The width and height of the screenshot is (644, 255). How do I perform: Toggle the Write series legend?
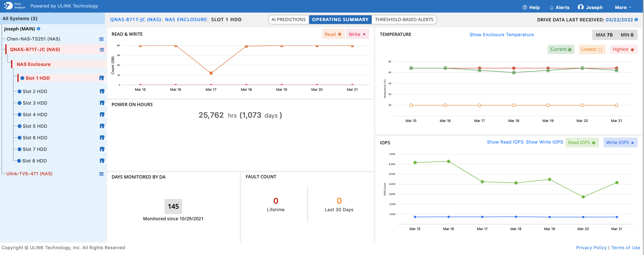click(x=357, y=34)
